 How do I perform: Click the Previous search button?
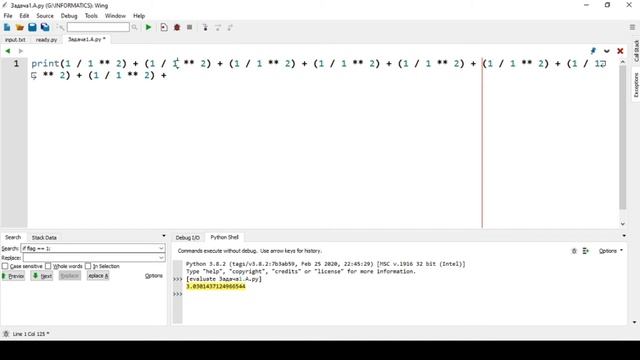point(13,276)
